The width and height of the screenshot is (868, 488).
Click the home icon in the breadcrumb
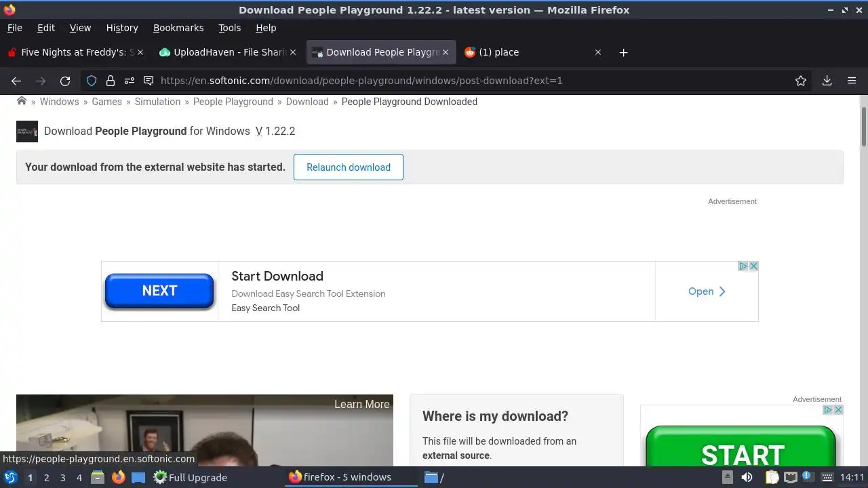[22, 101]
